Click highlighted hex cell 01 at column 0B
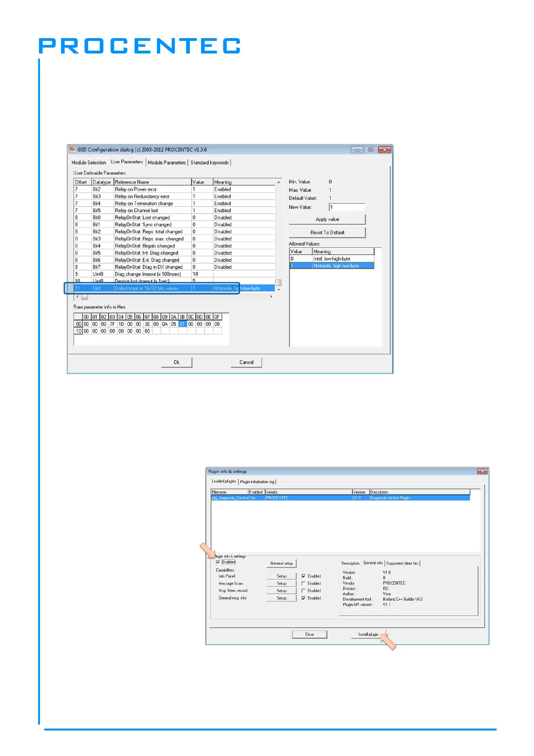The image size is (534, 756). pyautogui.click(x=182, y=324)
